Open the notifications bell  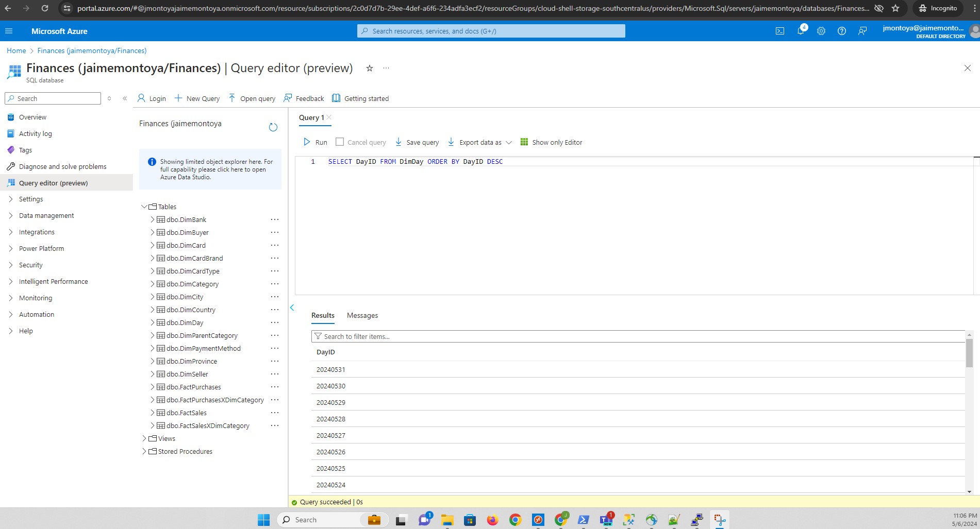click(801, 31)
